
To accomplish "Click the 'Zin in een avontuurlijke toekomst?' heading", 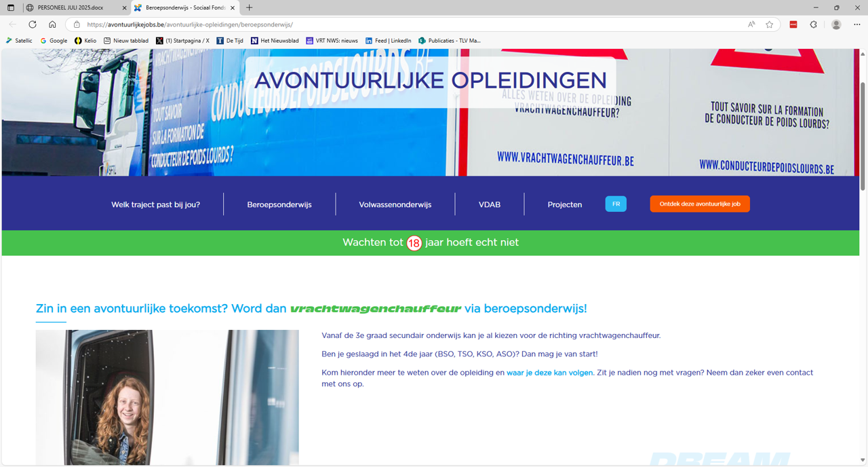I will point(311,308).
